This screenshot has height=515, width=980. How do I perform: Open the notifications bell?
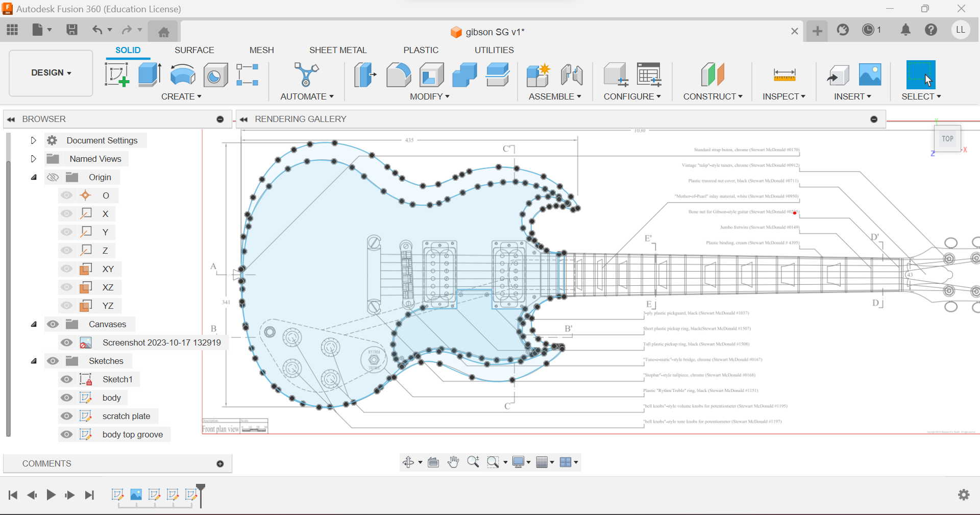point(905,30)
